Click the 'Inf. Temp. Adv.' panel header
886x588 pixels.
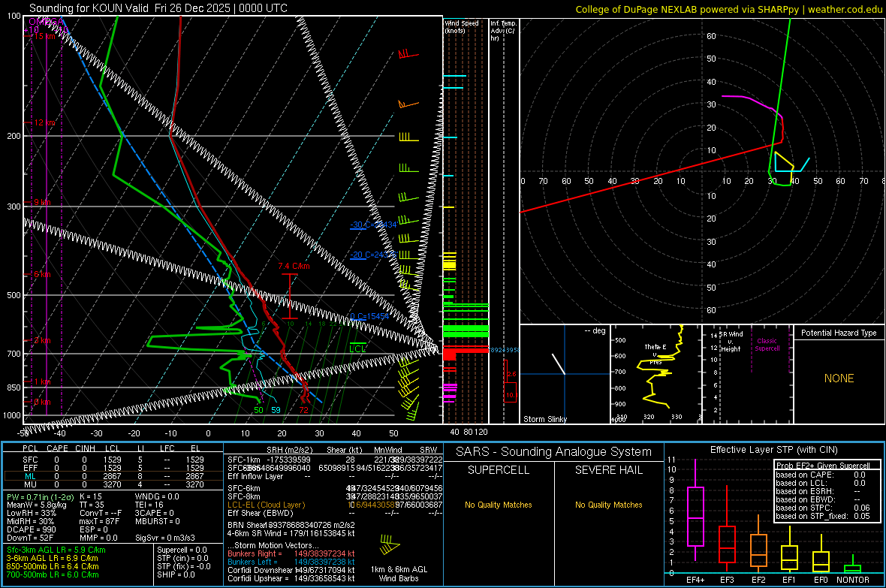tap(503, 31)
